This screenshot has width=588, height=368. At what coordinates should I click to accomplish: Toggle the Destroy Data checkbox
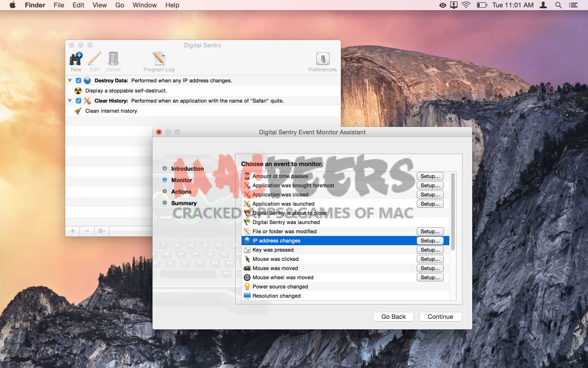79,80
